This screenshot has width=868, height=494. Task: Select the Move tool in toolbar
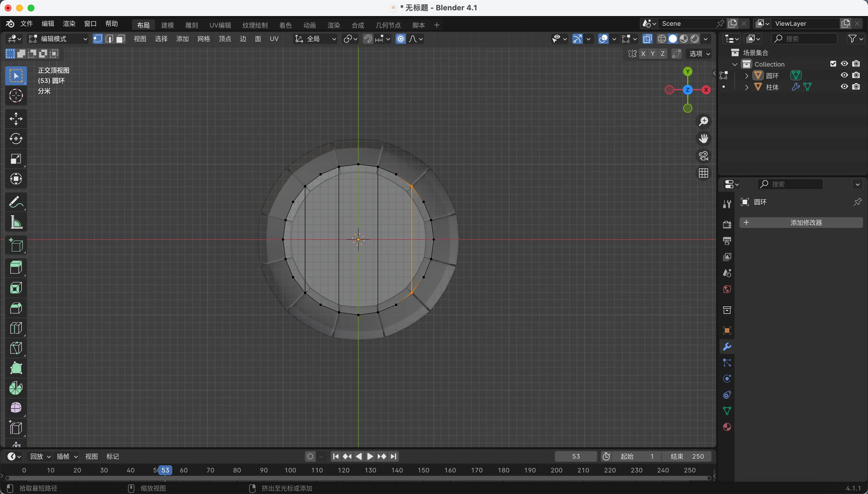click(x=16, y=119)
